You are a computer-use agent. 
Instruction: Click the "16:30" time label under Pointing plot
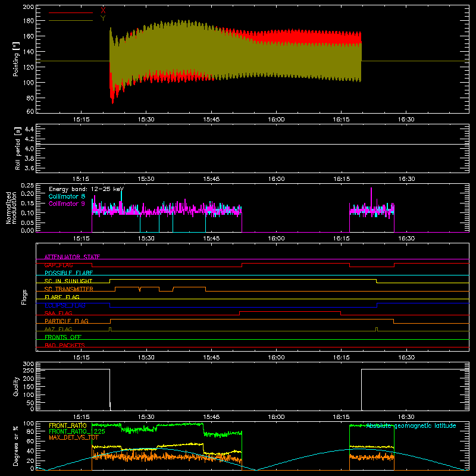click(x=406, y=120)
